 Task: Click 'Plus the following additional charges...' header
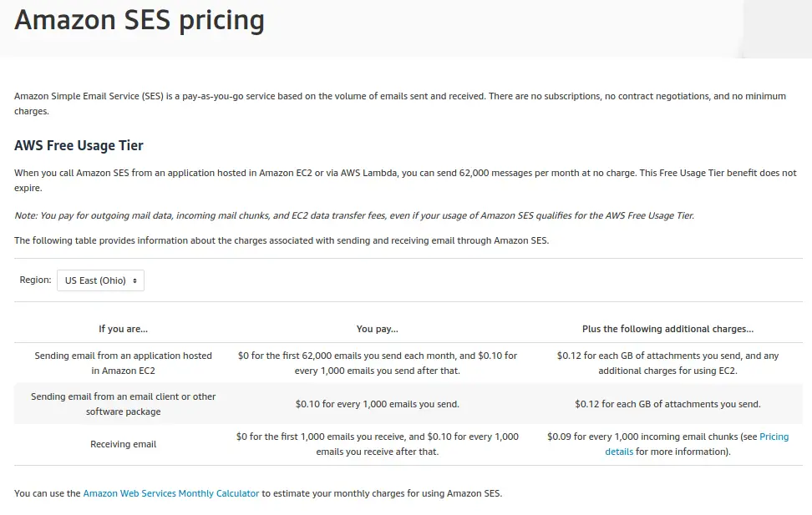[x=667, y=329]
